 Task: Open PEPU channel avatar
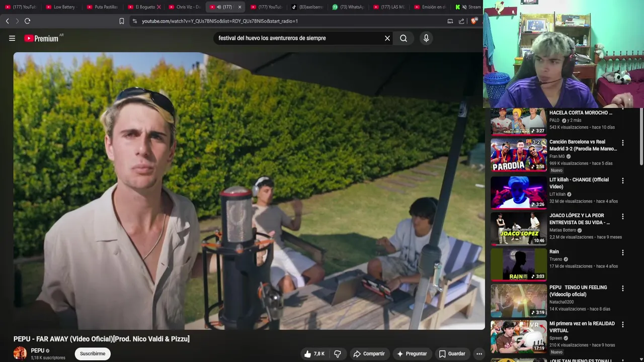click(x=20, y=353)
